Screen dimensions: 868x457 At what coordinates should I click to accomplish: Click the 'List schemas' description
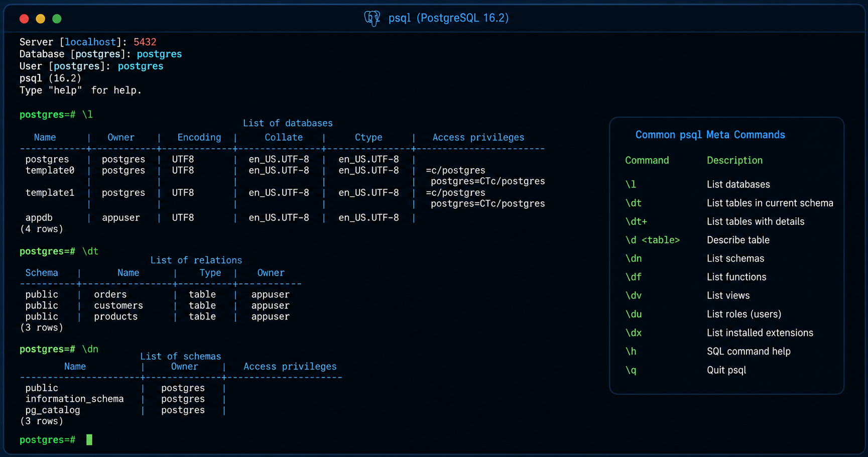pyautogui.click(x=735, y=259)
